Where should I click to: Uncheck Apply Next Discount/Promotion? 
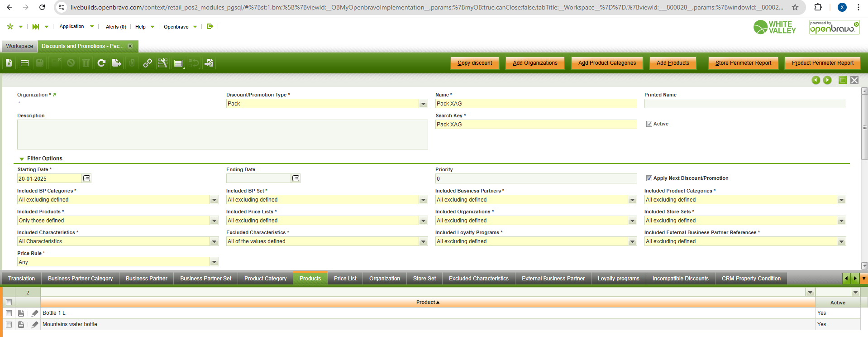point(649,178)
